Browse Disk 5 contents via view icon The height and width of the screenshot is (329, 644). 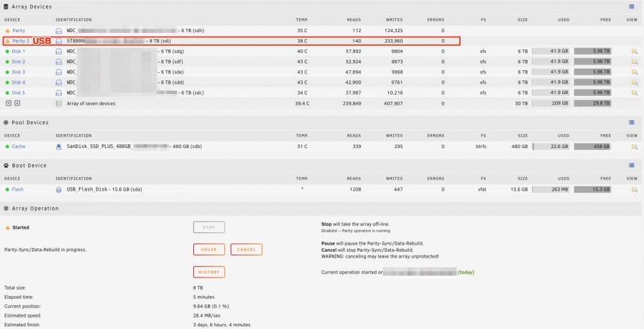pos(634,93)
